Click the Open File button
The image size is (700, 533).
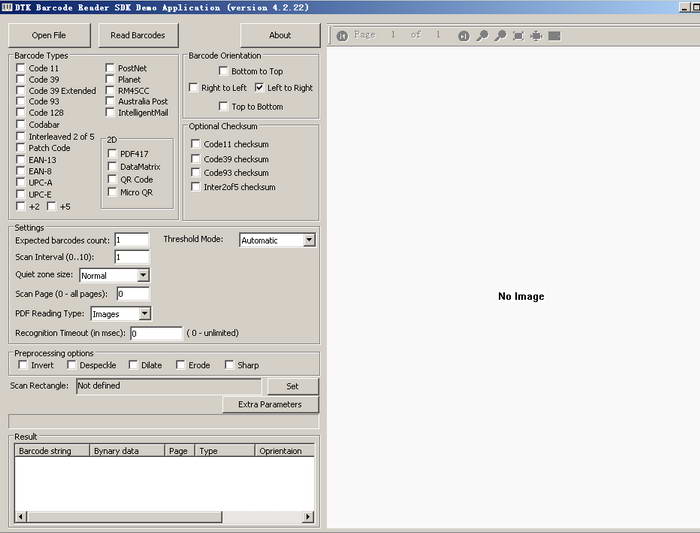(49, 35)
